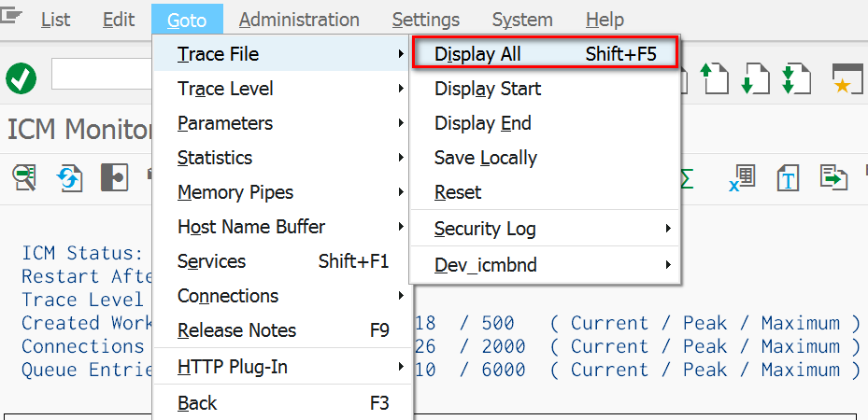Open the Administration menu
The height and width of the screenshot is (420, 868).
point(299,20)
